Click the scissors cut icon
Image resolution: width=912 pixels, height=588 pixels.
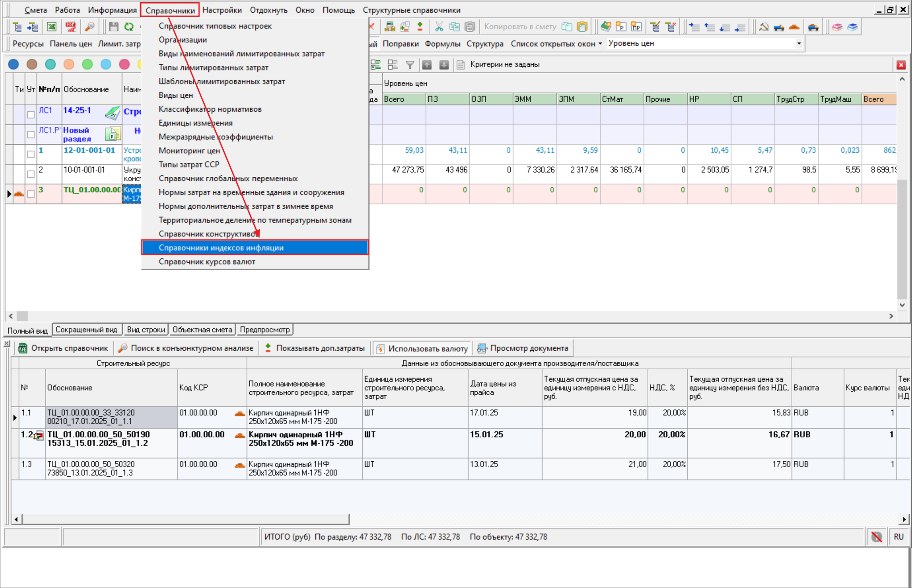(439, 27)
